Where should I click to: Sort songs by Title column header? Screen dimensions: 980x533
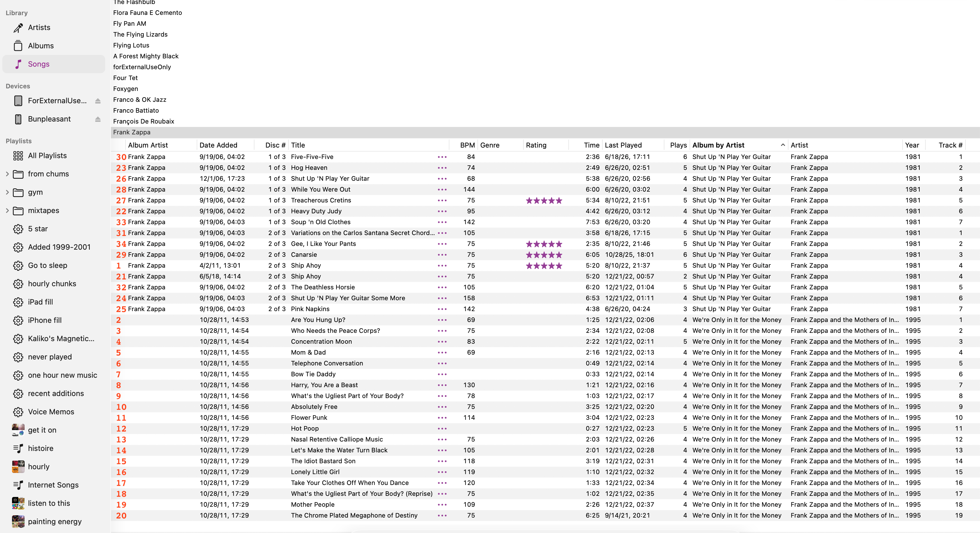tap(368, 145)
